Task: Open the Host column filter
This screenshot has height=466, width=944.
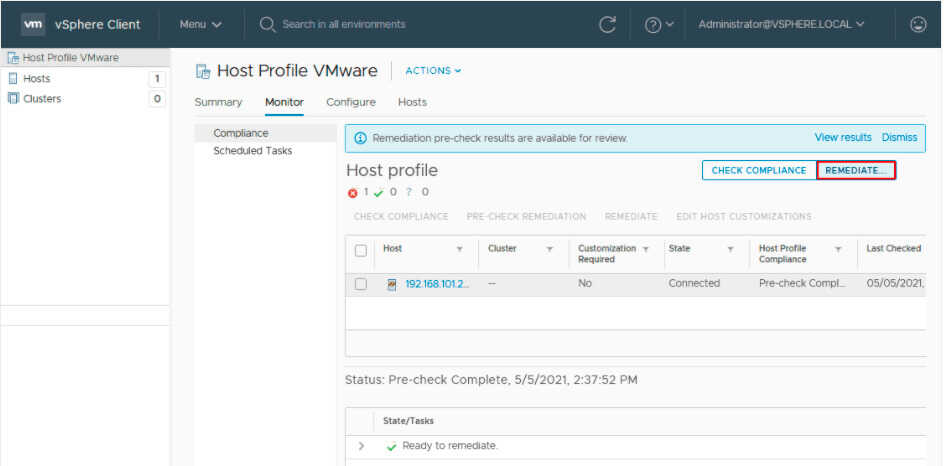Action: coord(460,249)
